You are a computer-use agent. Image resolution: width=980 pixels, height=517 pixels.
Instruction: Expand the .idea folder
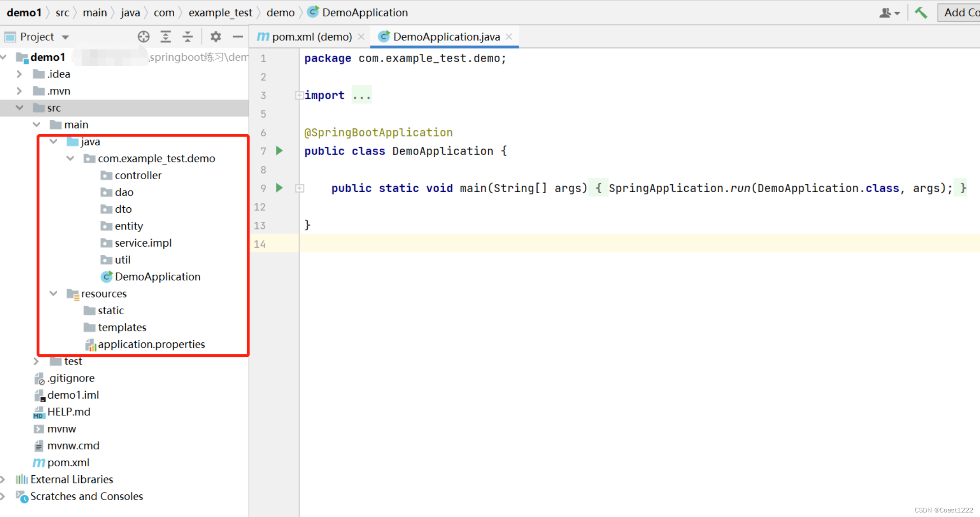point(19,74)
